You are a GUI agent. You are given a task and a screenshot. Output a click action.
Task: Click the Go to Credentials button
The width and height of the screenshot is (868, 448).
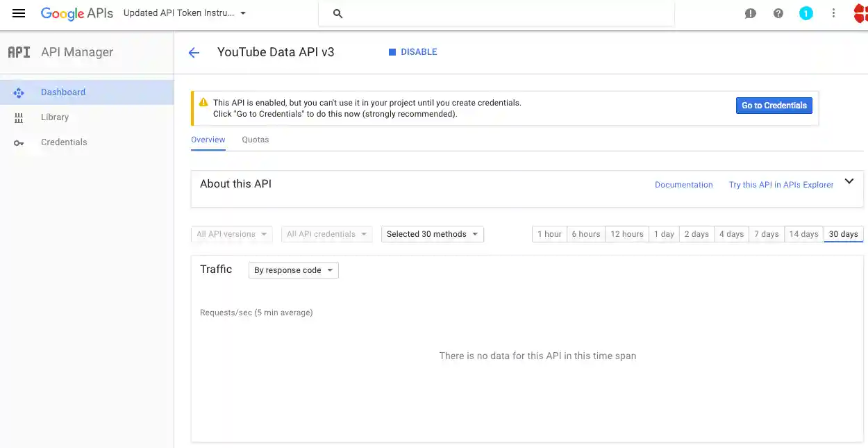(x=774, y=106)
